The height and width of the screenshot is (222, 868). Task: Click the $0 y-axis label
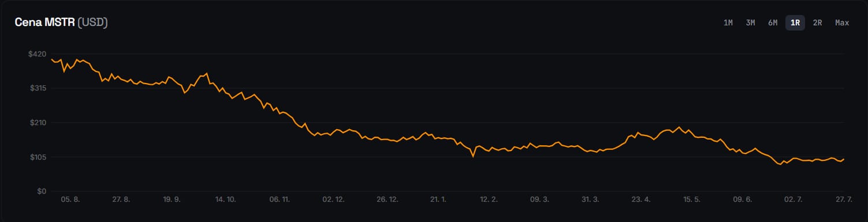point(42,191)
